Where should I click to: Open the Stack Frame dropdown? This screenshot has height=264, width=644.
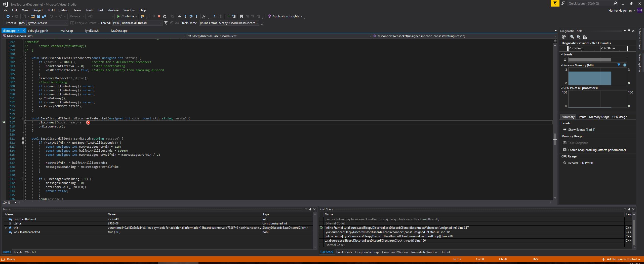click(x=258, y=23)
